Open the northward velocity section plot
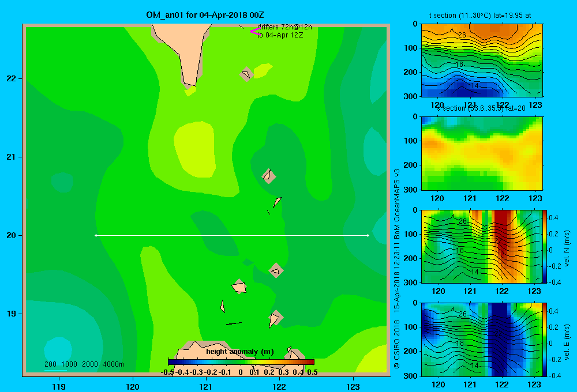This screenshot has width=577, height=392. [x=482, y=246]
